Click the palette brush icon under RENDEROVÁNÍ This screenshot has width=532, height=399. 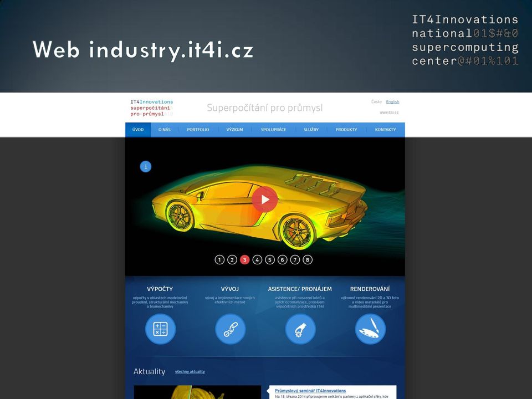point(370,329)
